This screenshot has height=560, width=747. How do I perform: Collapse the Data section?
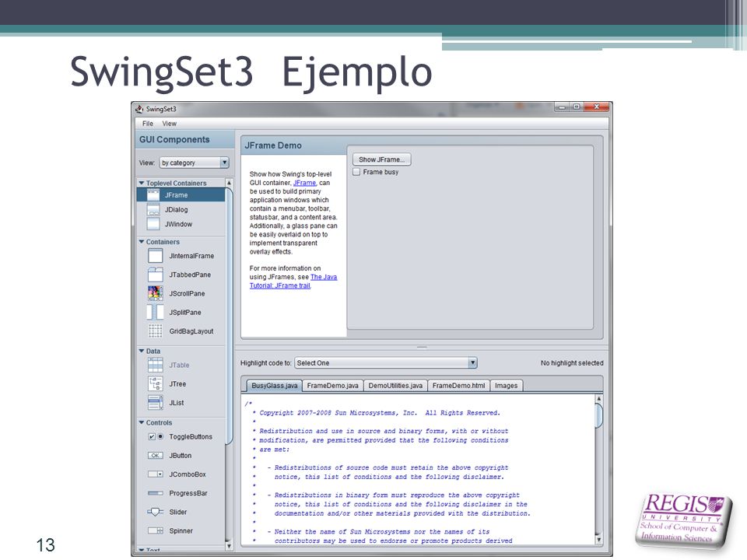pyautogui.click(x=142, y=351)
